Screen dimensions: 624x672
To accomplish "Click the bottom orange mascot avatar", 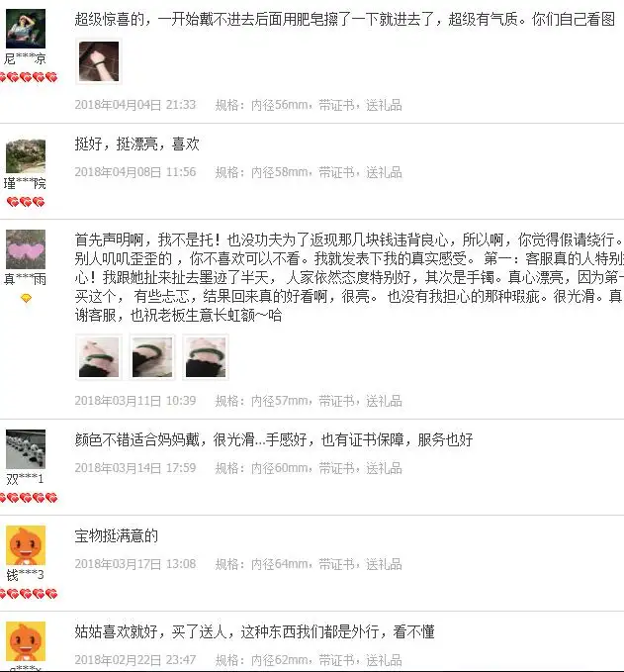I will click(26, 641).
